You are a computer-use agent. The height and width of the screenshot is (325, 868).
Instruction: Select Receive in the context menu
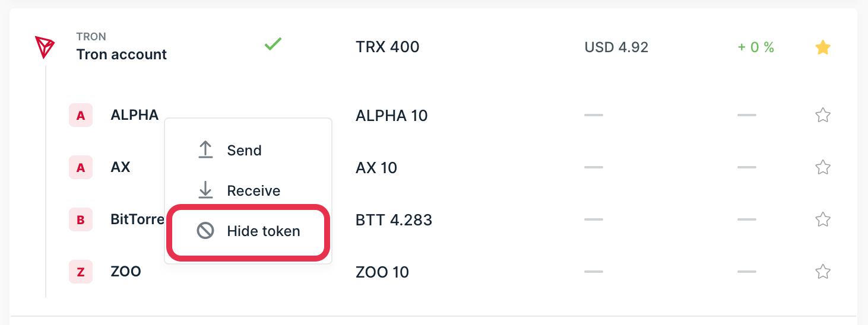254,191
